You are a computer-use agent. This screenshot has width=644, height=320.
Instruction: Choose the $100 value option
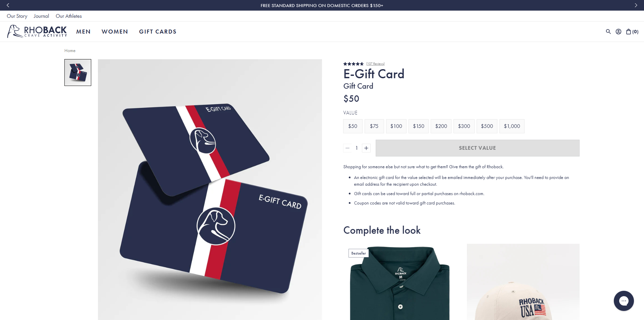pos(396,126)
